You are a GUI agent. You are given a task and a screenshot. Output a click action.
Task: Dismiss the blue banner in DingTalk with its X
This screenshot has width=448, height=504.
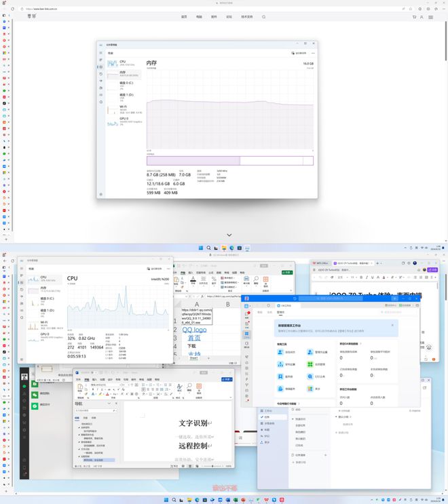(392, 326)
